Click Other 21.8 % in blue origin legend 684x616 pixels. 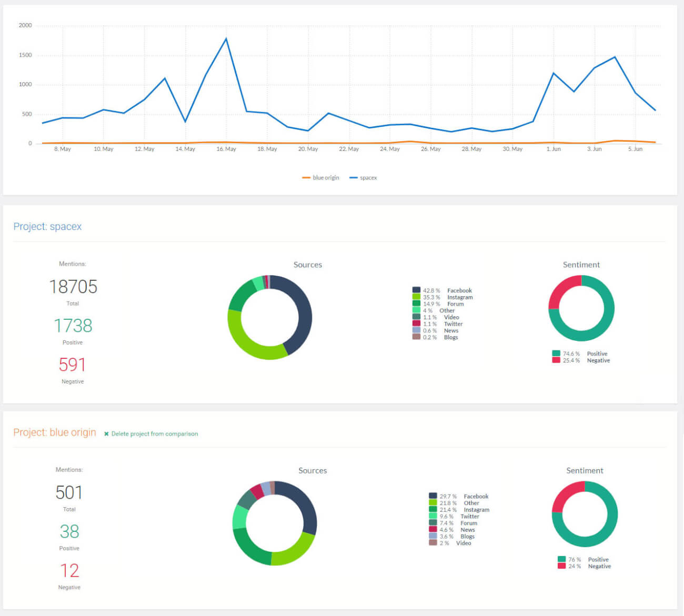pyautogui.click(x=455, y=503)
